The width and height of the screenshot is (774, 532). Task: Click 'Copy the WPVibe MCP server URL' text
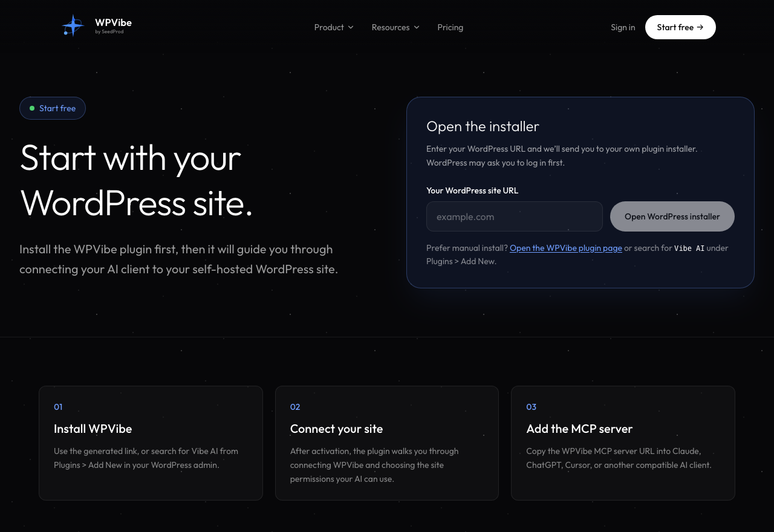(x=619, y=458)
